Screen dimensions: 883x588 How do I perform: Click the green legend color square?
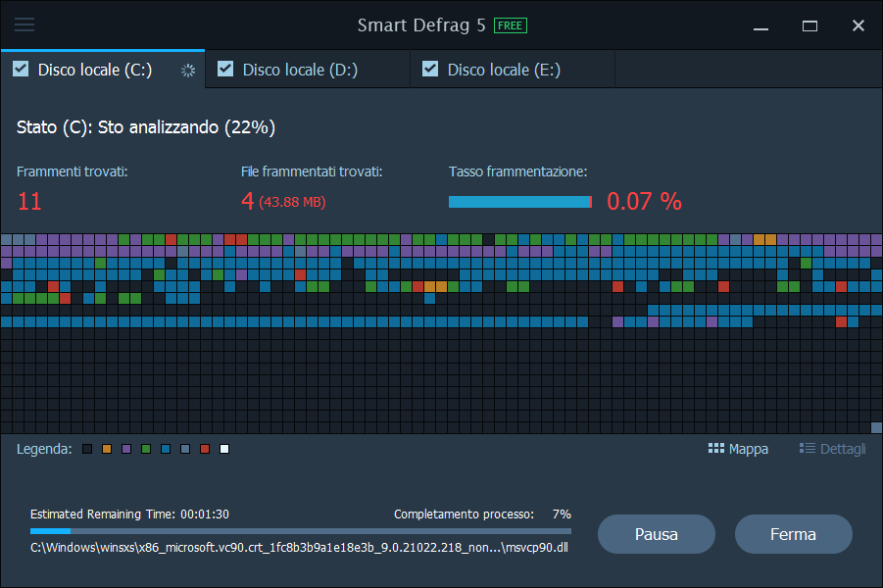[x=146, y=449]
